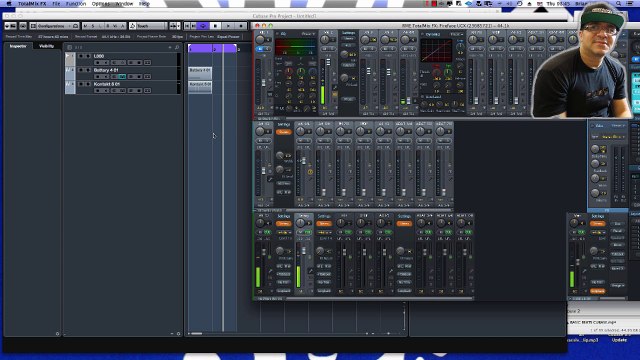640x360 pixels.
Task: Open the Echo panel Preset dropdown
Action: click(618, 126)
